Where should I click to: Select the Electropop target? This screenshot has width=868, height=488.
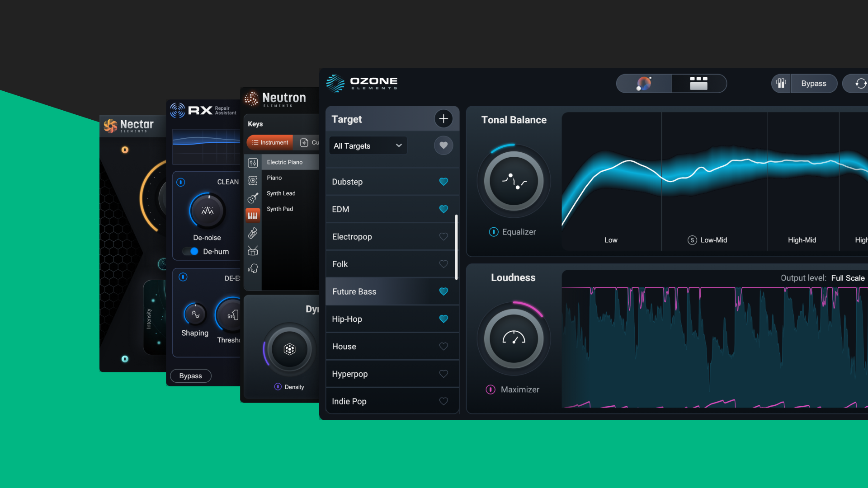pyautogui.click(x=392, y=237)
